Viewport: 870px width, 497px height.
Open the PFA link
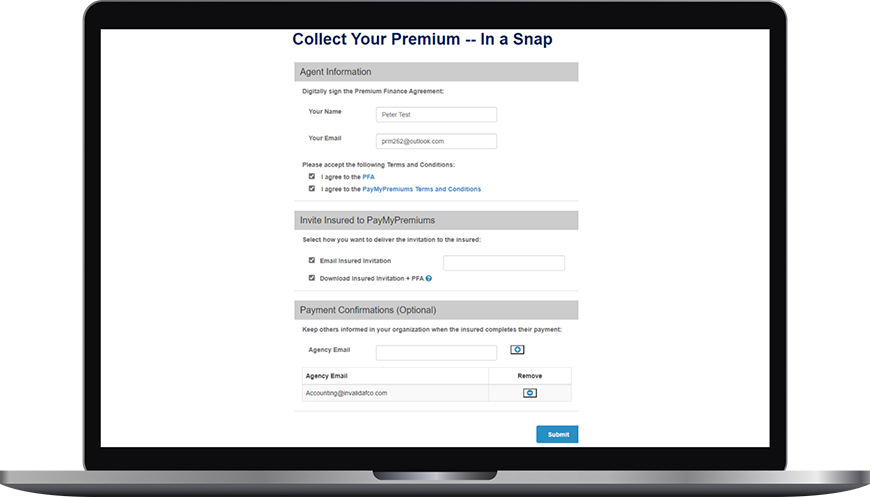click(368, 177)
